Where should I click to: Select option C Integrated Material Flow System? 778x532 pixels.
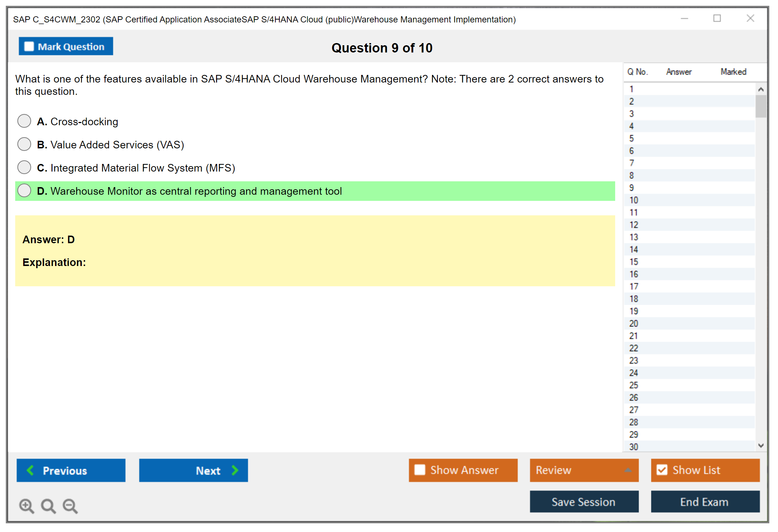pos(24,168)
